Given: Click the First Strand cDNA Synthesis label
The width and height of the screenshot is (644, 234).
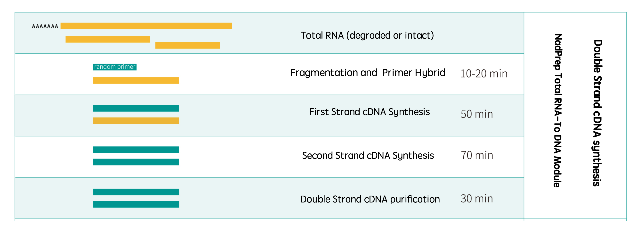Looking at the screenshot, I should (x=369, y=112).
